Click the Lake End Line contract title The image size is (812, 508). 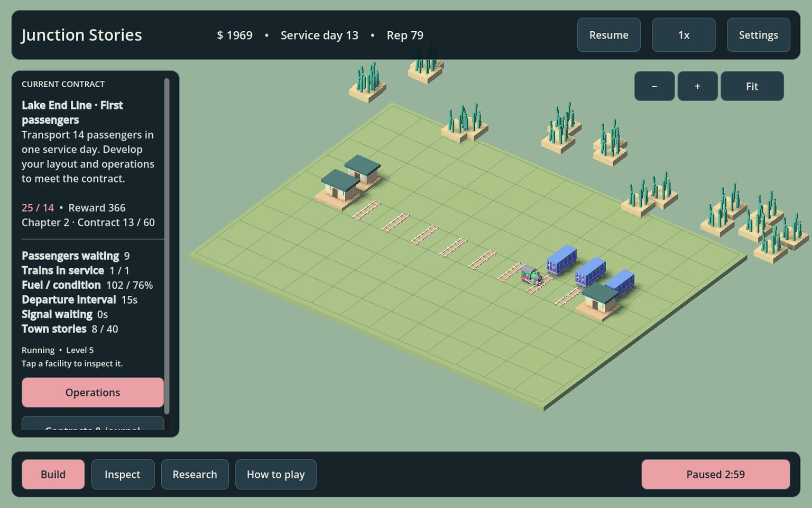pos(72,113)
